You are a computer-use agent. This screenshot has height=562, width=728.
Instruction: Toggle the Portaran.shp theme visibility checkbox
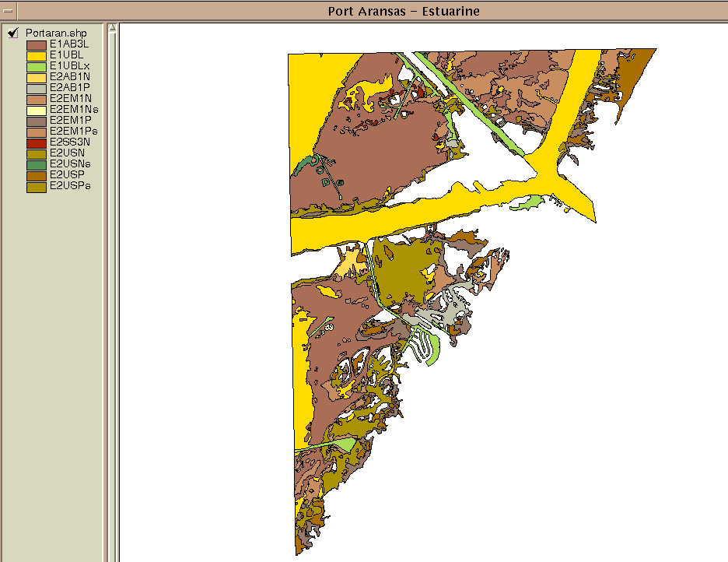pyautogui.click(x=13, y=33)
